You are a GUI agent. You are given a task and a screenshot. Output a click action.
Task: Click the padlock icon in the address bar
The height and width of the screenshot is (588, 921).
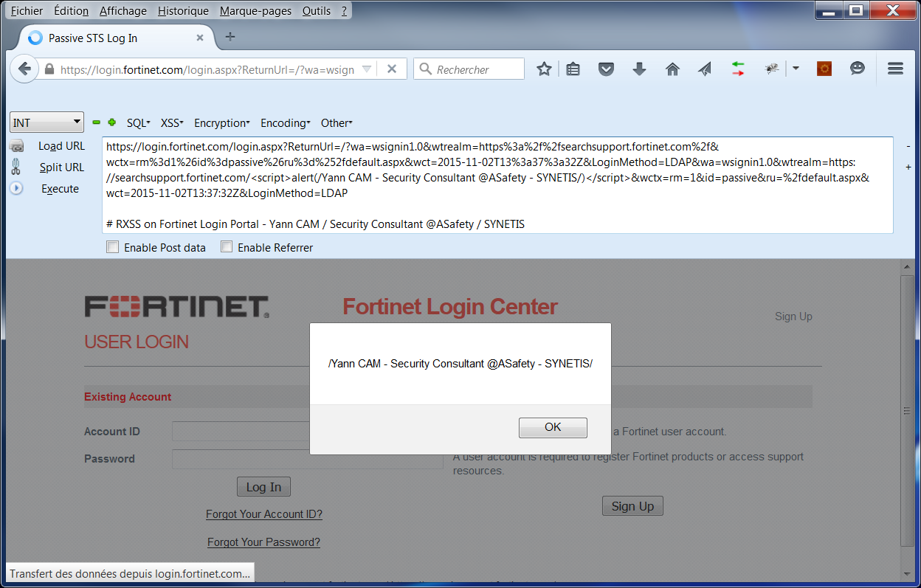click(x=49, y=69)
